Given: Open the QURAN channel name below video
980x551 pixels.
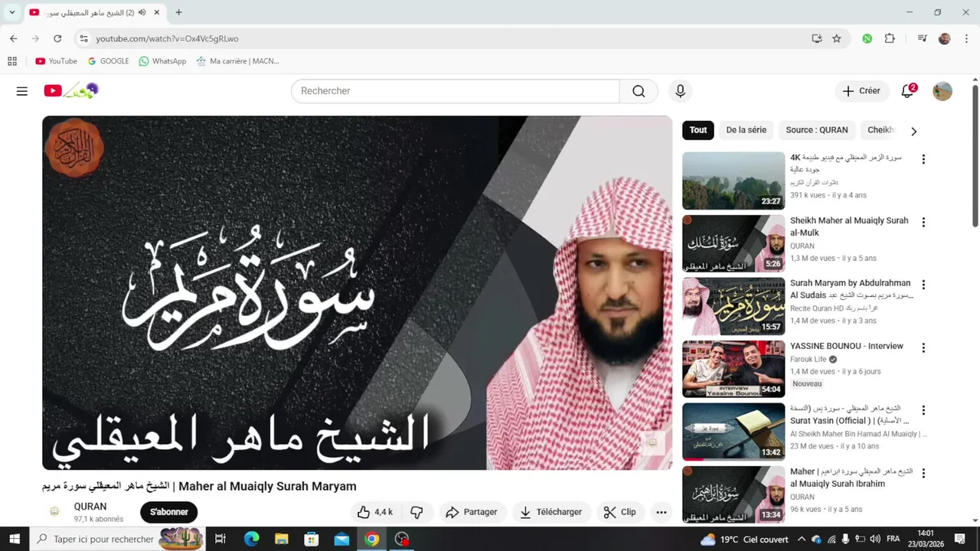Looking at the screenshot, I should [90, 507].
